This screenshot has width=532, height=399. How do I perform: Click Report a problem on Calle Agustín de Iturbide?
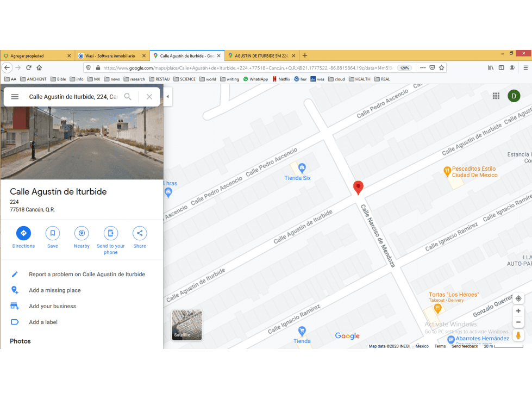pyautogui.click(x=87, y=274)
